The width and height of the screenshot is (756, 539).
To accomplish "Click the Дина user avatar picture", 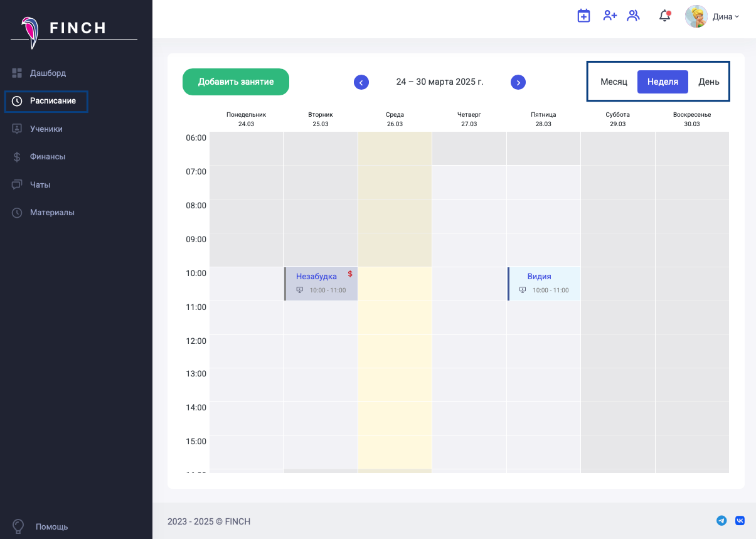I will pos(696,17).
